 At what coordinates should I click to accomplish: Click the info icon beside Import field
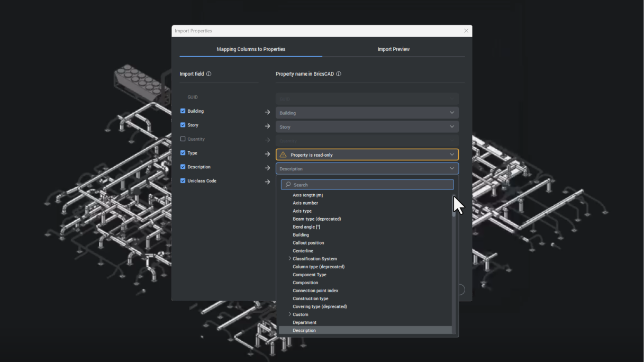tap(208, 74)
